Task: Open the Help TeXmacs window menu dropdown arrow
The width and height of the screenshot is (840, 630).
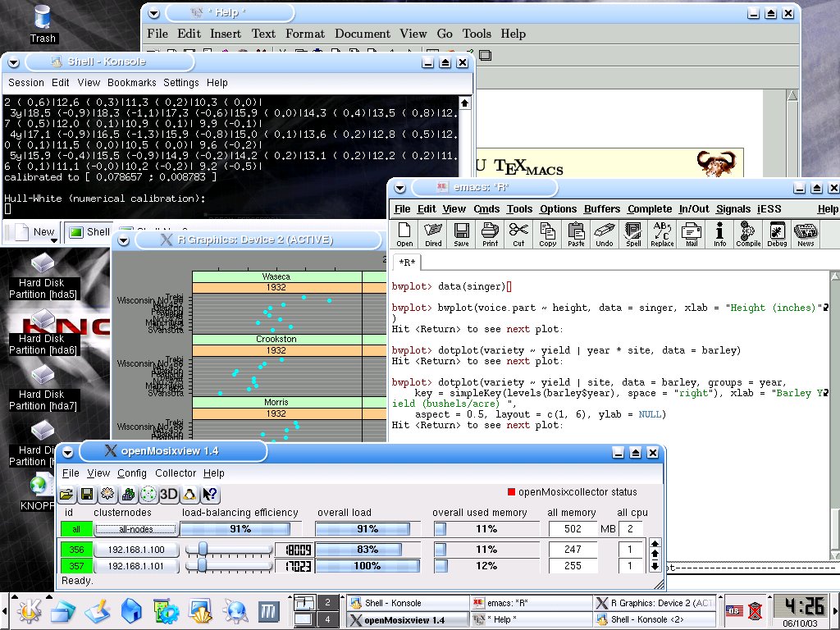Action: point(153,13)
